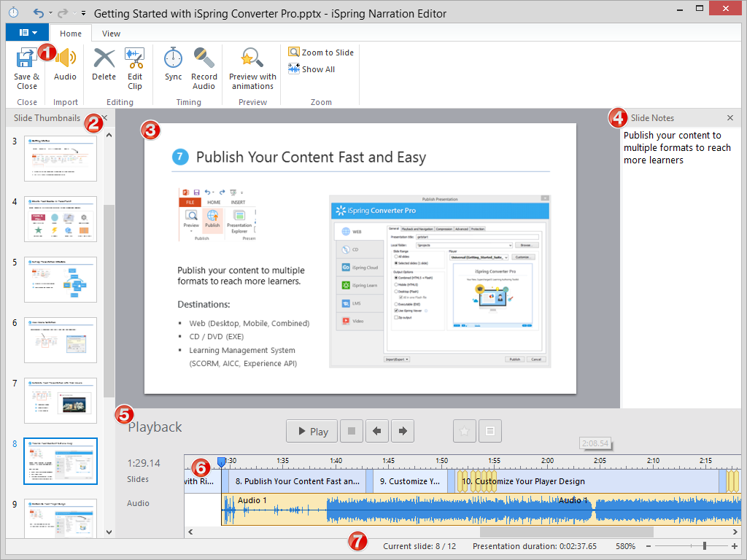Select slide 5 thumbnail

pyautogui.click(x=61, y=279)
